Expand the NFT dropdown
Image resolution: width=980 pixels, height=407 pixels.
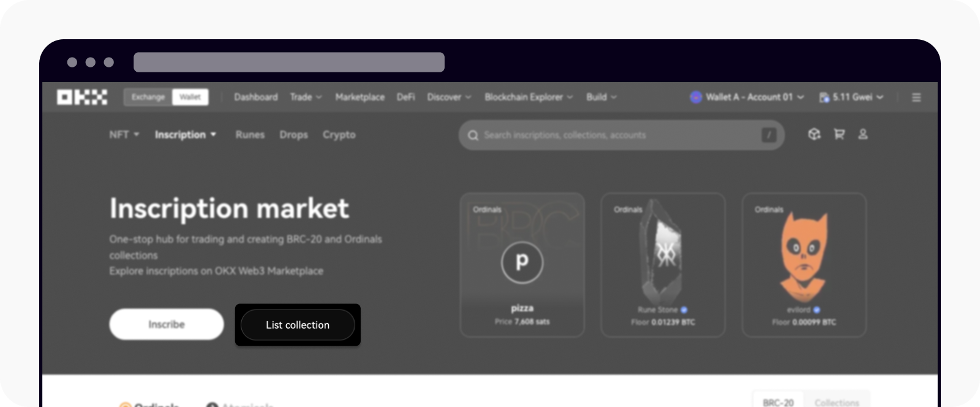[124, 134]
